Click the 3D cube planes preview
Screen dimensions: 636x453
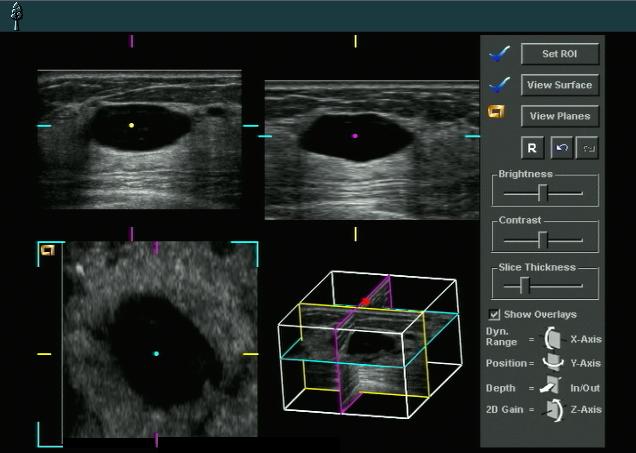pyautogui.click(x=370, y=345)
